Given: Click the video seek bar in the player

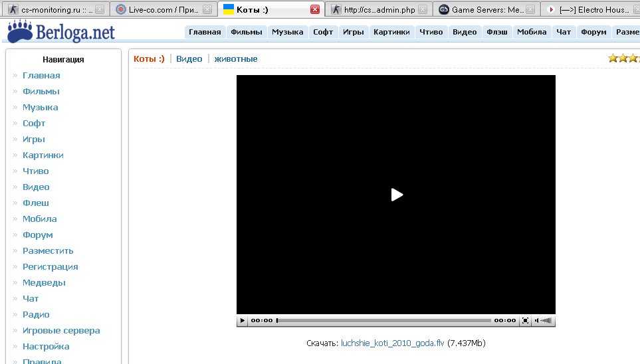Looking at the screenshot, I should (x=383, y=321).
